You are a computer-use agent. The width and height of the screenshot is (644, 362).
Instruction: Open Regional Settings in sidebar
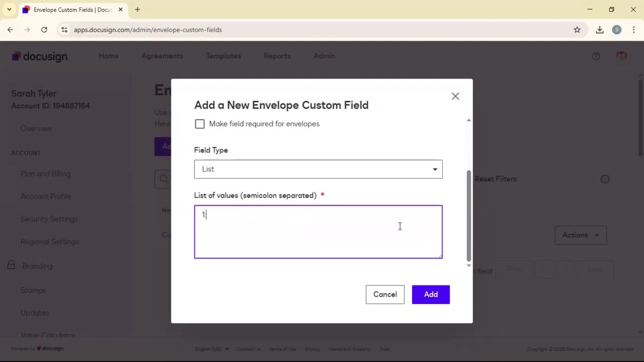pyautogui.click(x=50, y=242)
